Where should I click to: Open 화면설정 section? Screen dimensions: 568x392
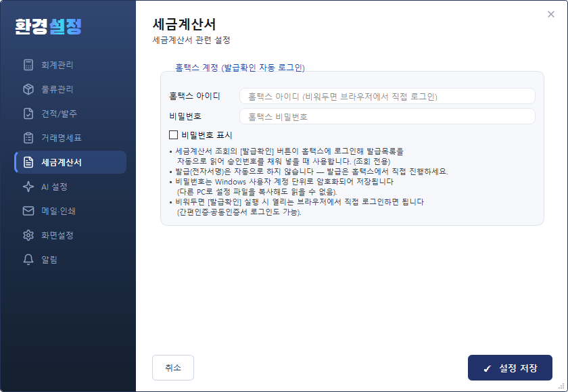pyautogui.click(x=70, y=235)
